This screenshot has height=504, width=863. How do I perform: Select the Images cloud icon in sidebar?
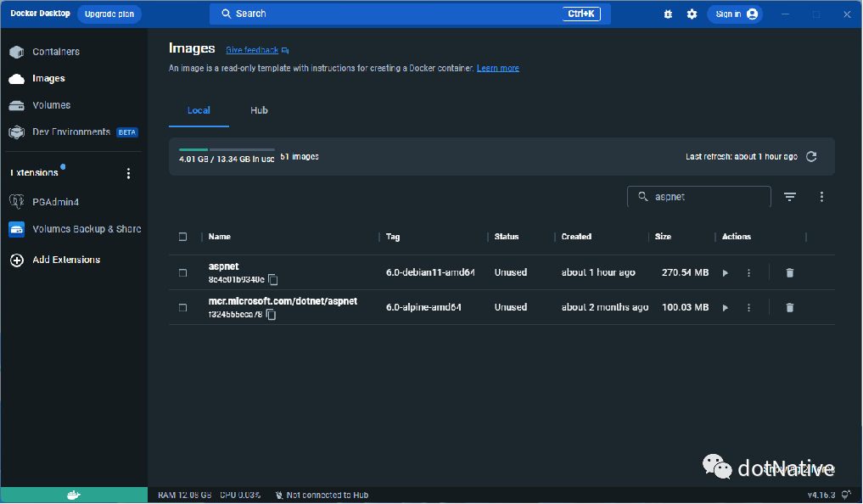pos(16,79)
